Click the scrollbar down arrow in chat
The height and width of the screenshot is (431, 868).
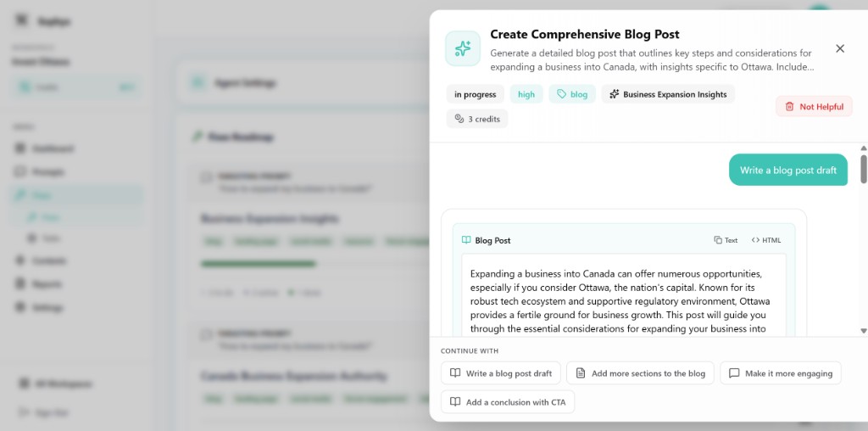click(864, 331)
